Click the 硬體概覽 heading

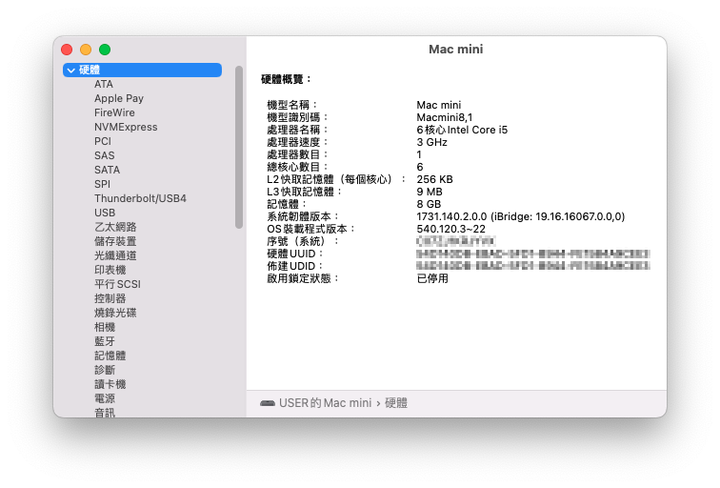[286, 79]
